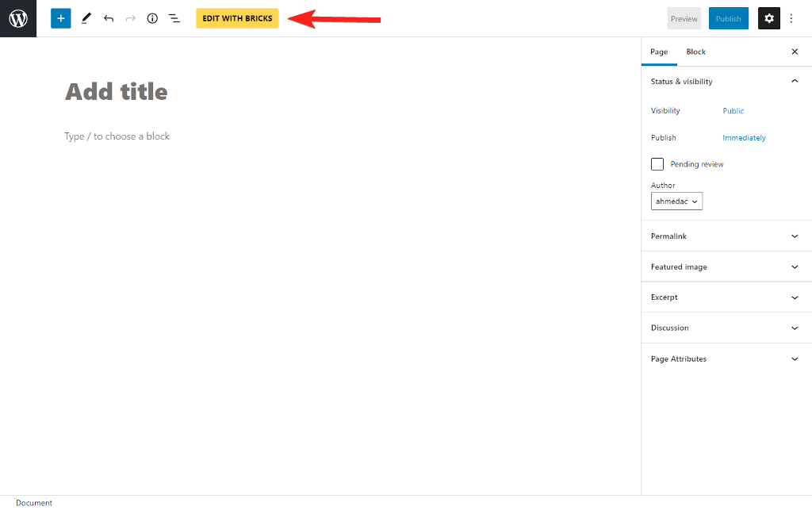Close the settings sidebar with X
The width and height of the screenshot is (812, 510).
[x=795, y=52]
